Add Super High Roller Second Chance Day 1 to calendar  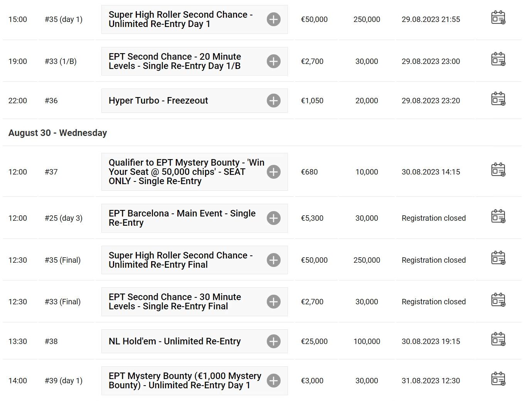click(x=498, y=17)
